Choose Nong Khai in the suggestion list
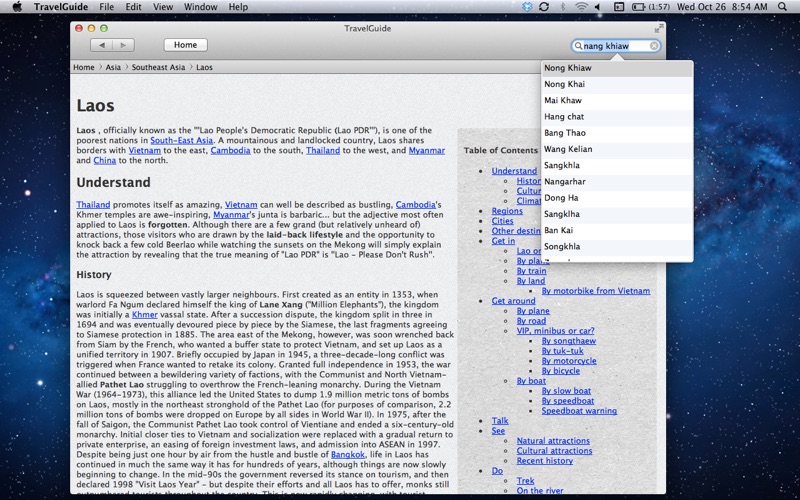The height and width of the screenshot is (500, 800). 564,84
